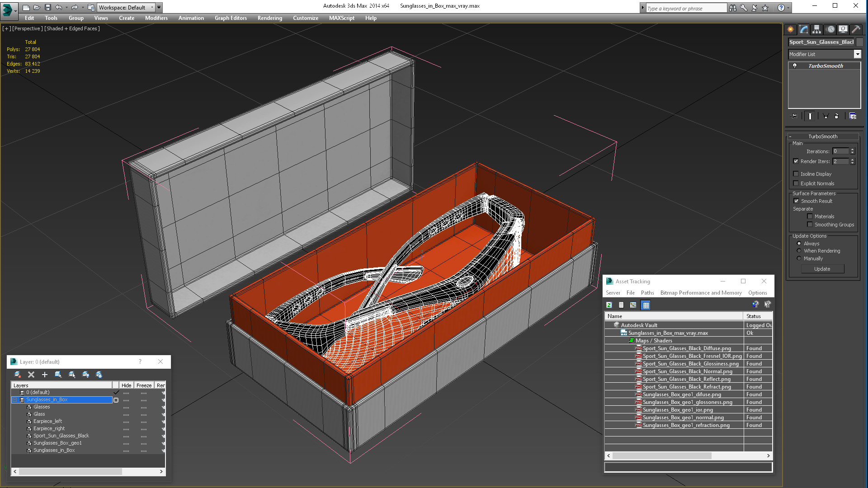Switch Asset Tracking to Tree View icon
This screenshot has width=868, height=488.
[x=633, y=305]
